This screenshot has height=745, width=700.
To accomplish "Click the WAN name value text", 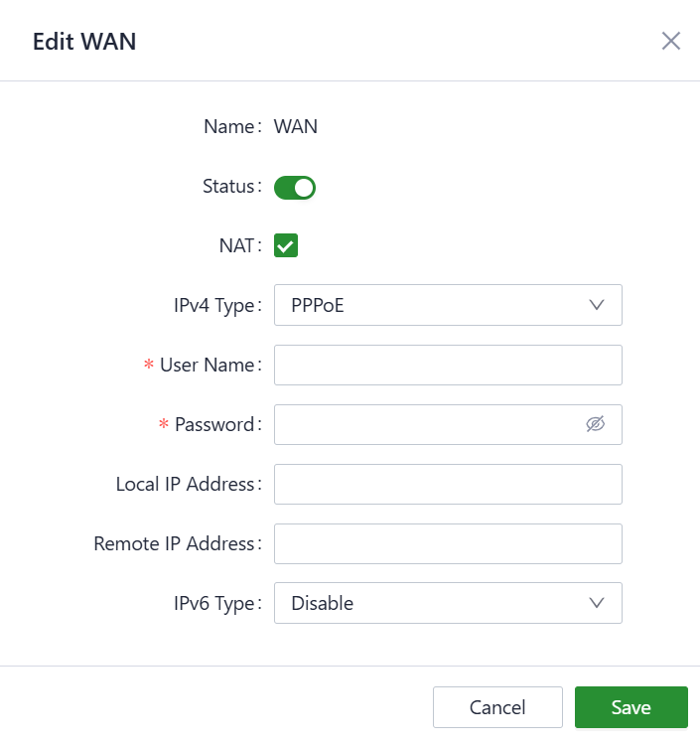I will 296,126.
